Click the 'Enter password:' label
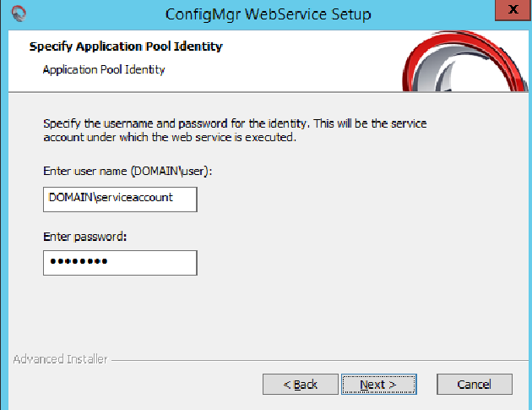The height and width of the screenshot is (410, 532). (84, 236)
